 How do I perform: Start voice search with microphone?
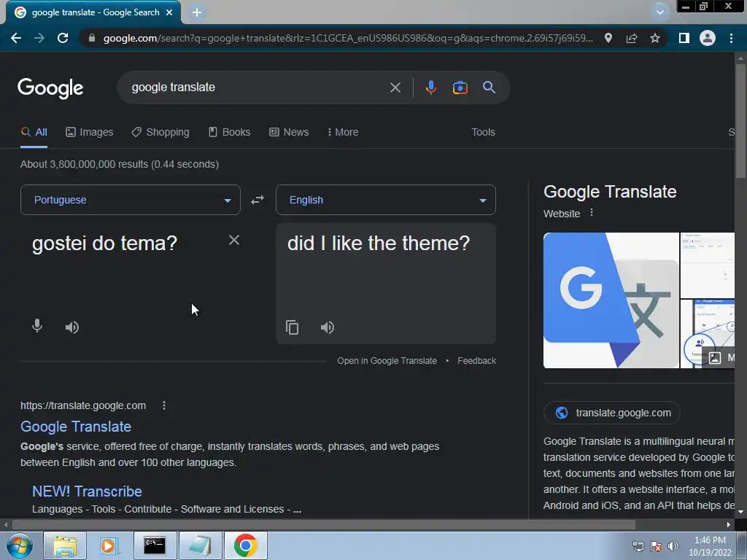pos(431,87)
